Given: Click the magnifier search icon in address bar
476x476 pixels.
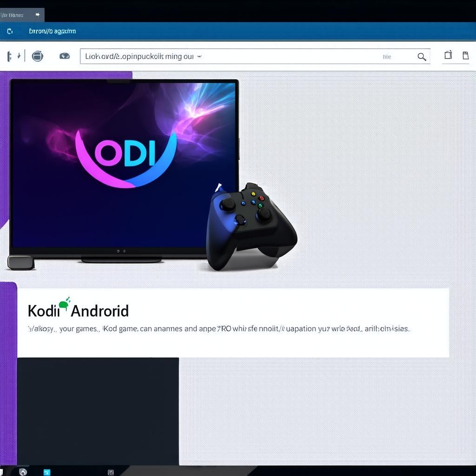Looking at the screenshot, I should tap(422, 57).
